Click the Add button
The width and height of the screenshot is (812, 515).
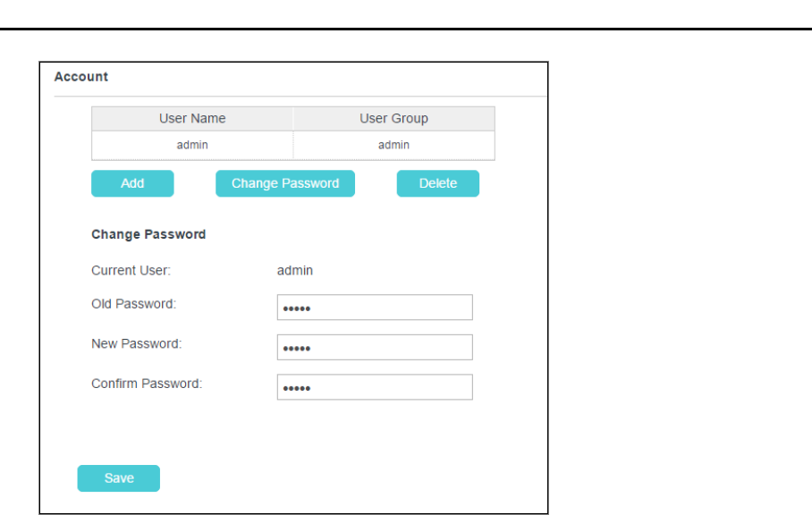(x=132, y=183)
